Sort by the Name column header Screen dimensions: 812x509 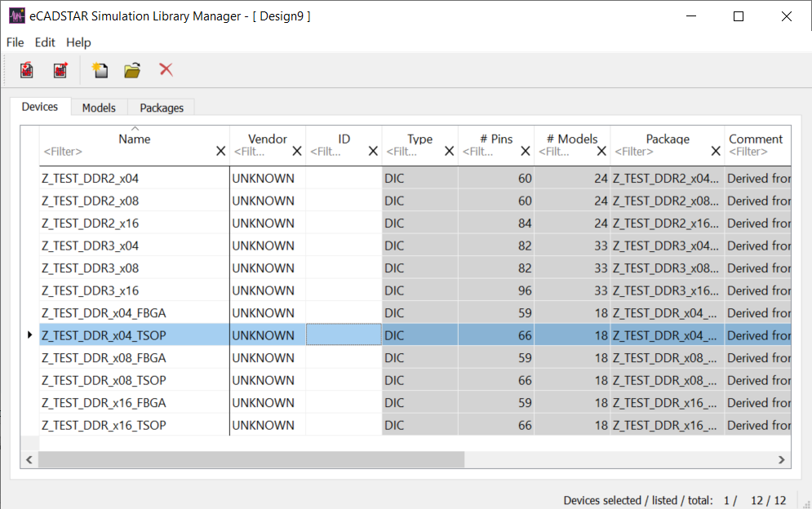pos(135,139)
